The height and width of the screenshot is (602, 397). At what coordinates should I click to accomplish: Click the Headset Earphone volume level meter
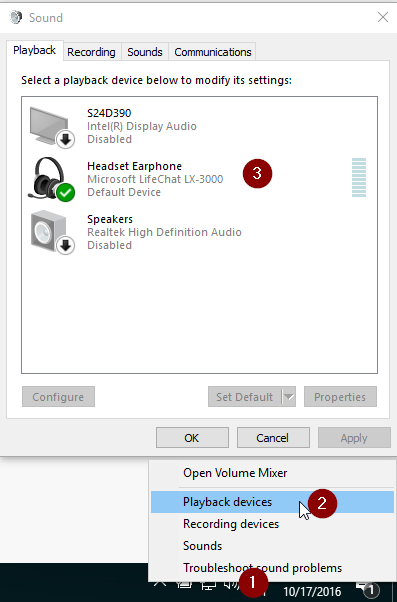point(359,177)
